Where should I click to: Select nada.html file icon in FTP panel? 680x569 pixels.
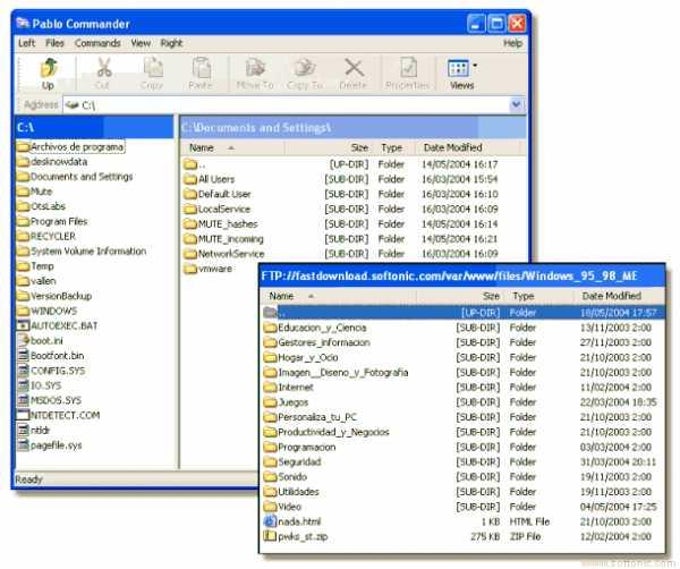point(270,521)
